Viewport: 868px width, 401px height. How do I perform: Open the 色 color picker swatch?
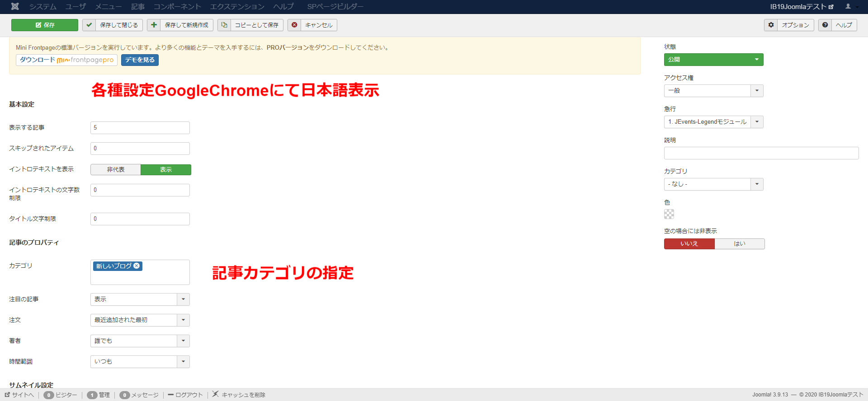click(x=669, y=214)
